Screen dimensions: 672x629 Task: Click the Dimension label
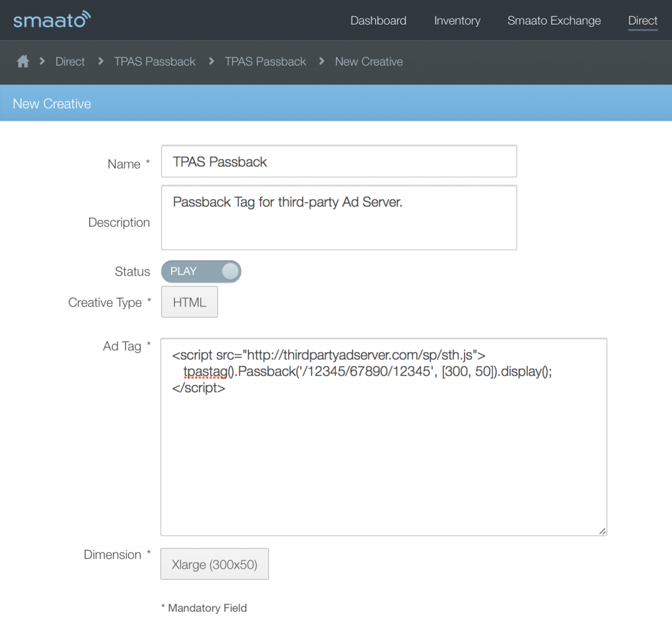(112, 554)
